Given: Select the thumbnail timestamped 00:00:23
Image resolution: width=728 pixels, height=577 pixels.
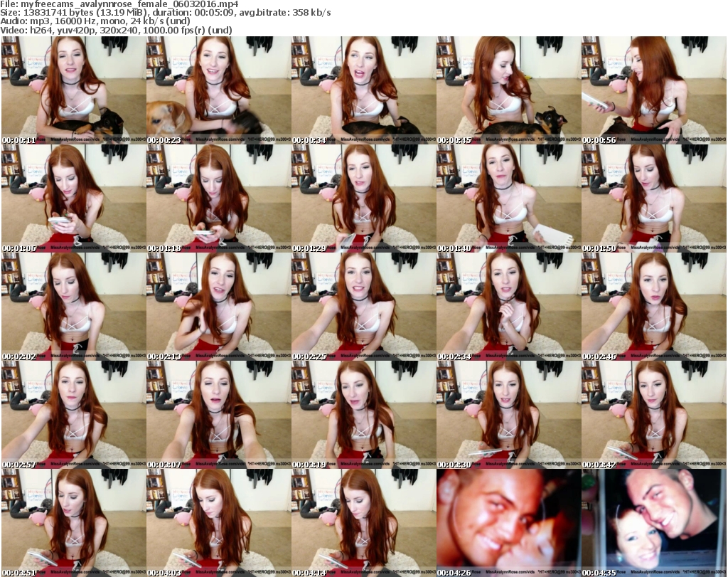Looking at the screenshot, I should (219, 90).
